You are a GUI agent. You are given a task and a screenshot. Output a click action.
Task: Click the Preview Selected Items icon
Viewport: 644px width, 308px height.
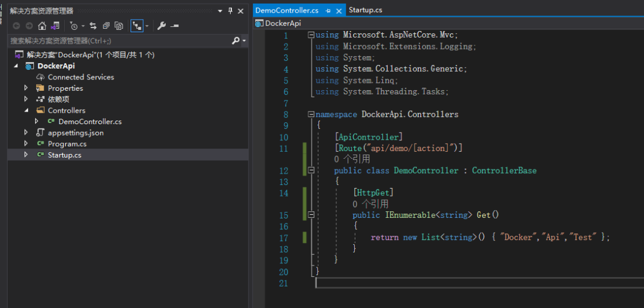tap(174, 26)
